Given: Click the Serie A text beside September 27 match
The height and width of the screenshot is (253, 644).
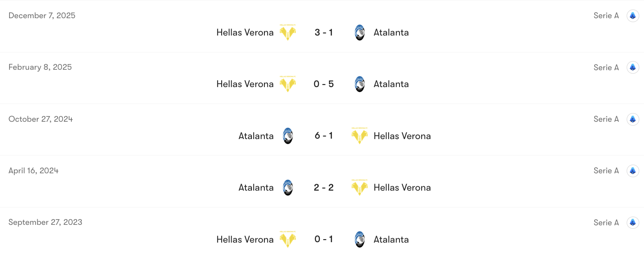Looking at the screenshot, I should coord(606,222).
